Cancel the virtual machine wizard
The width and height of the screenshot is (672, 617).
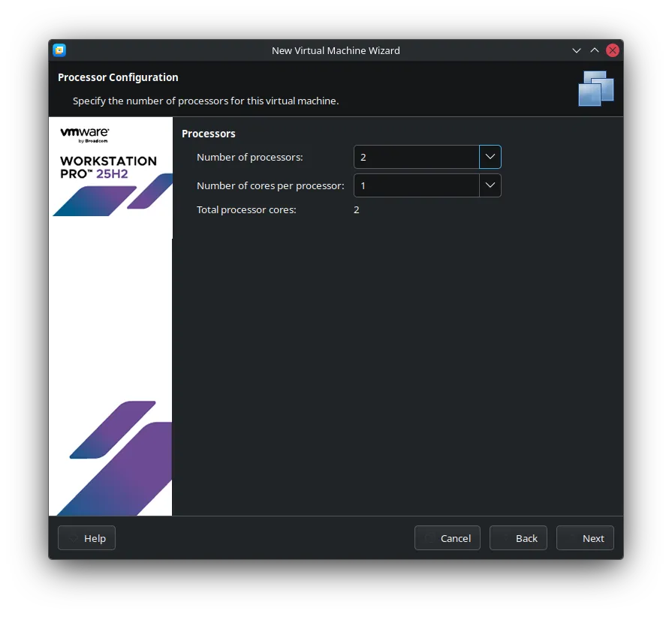click(447, 538)
